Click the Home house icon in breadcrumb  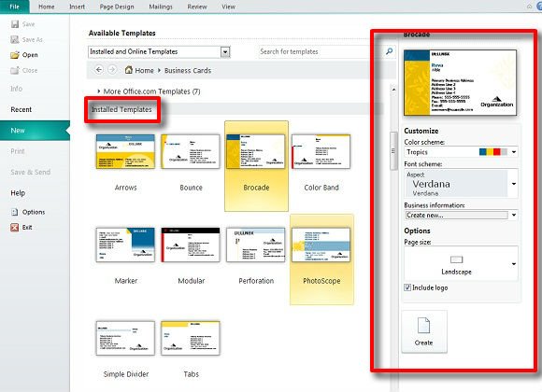pos(129,70)
